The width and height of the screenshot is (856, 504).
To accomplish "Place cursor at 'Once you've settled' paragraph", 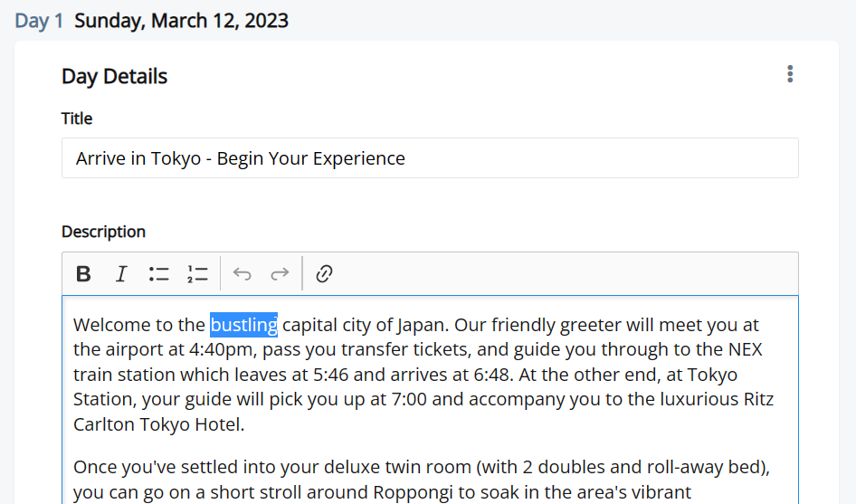I will (421, 480).
